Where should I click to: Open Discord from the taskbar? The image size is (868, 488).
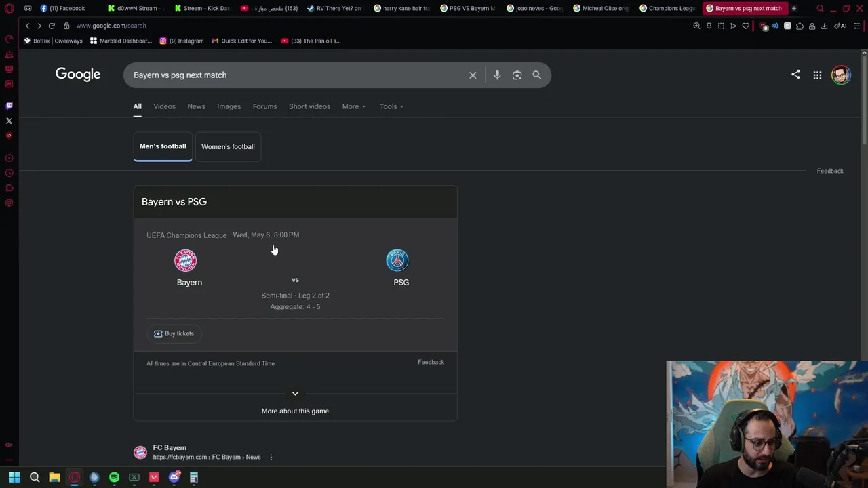174,477
